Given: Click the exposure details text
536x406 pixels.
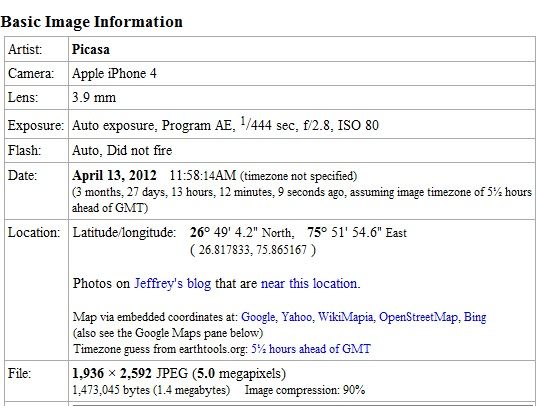Looking at the screenshot, I should [225, 125].
